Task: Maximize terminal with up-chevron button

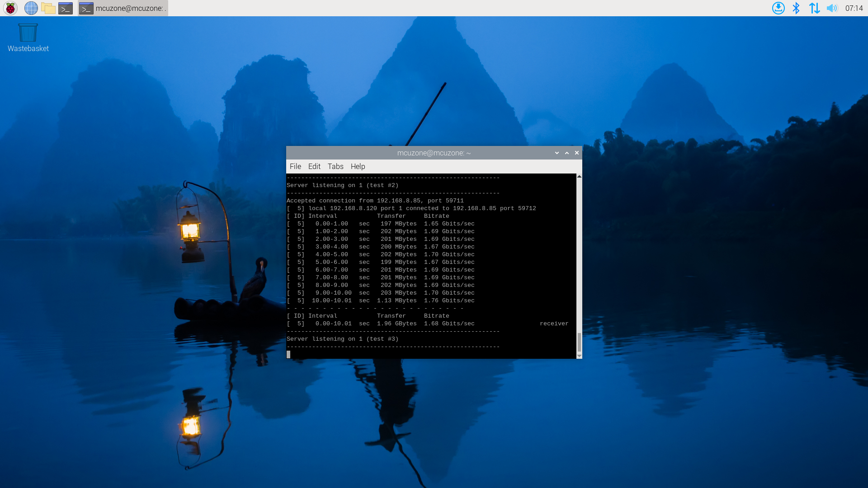Action: click(x=567, y=153)
